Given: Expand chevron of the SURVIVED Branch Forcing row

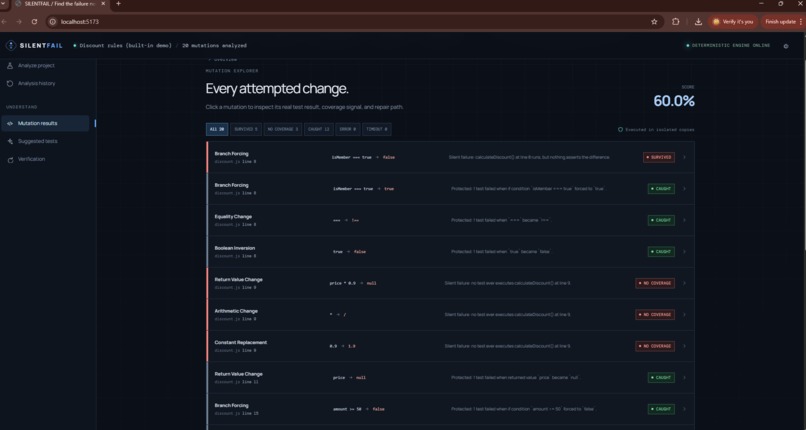Looking at the screenshot, I should tap(684, 157).
